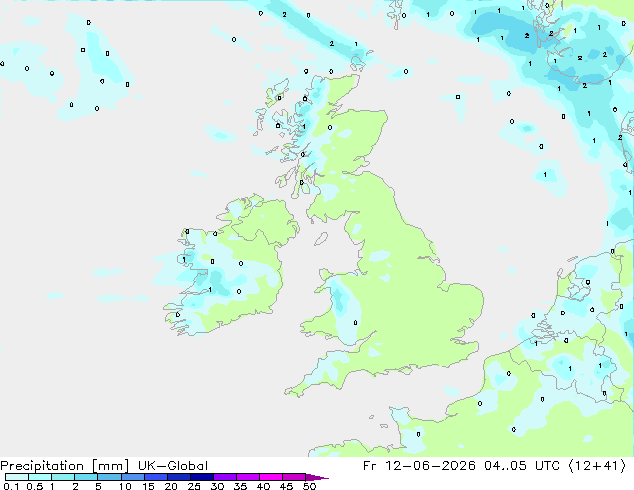This screenshot has height=490, width=634.
Task: Pick the 10–15 mm legend color swatch
Action: click(x=133, y=477)
